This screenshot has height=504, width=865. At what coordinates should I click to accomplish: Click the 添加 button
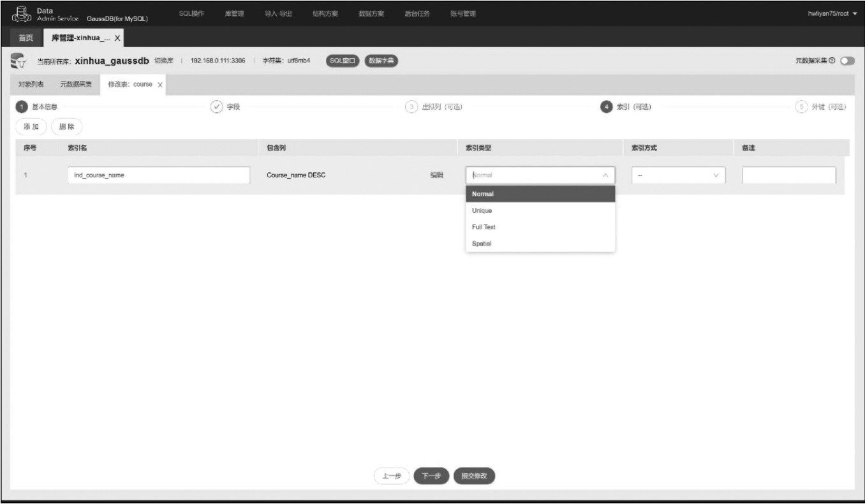pos(31,127)
